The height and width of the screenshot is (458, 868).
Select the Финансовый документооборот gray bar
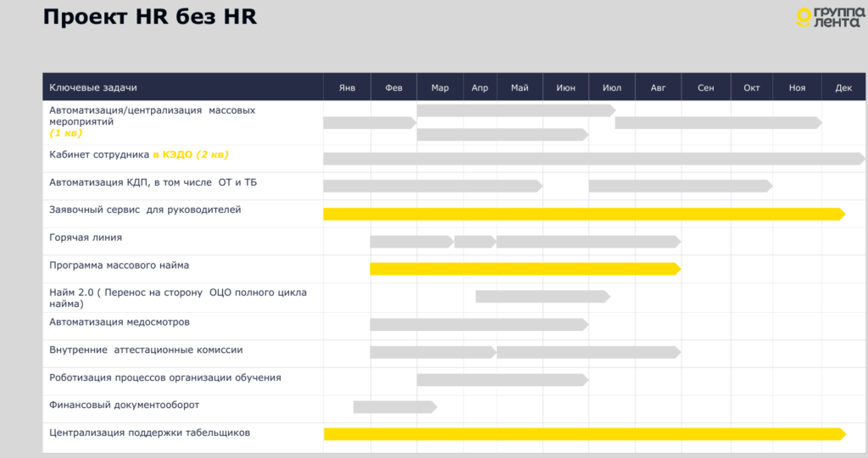click(x=394, y=407)
